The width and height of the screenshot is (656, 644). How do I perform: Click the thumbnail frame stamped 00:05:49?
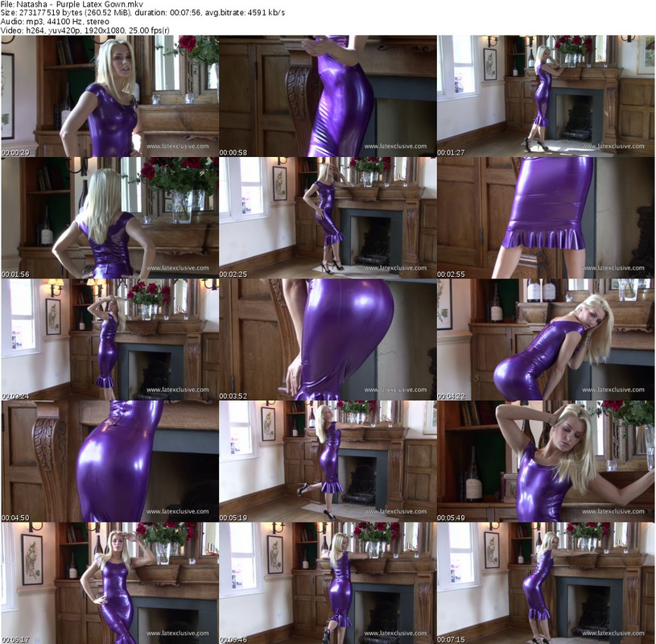point(546,461)
